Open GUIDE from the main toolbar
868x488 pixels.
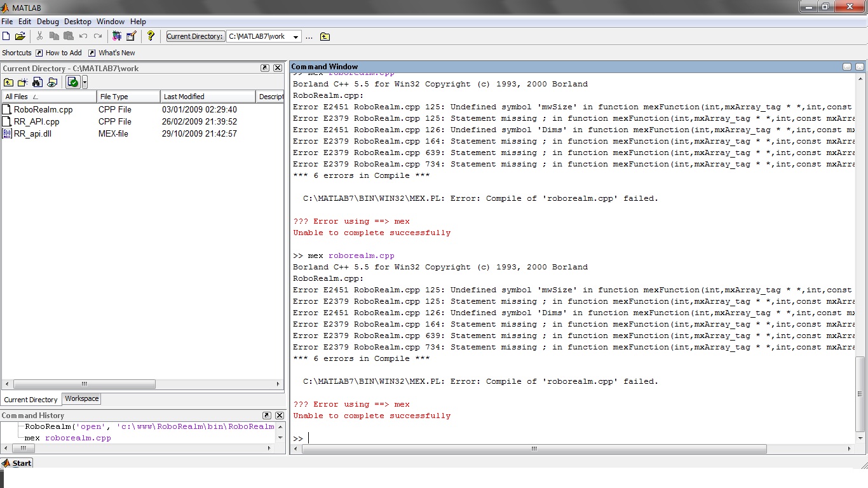[132, 36]
